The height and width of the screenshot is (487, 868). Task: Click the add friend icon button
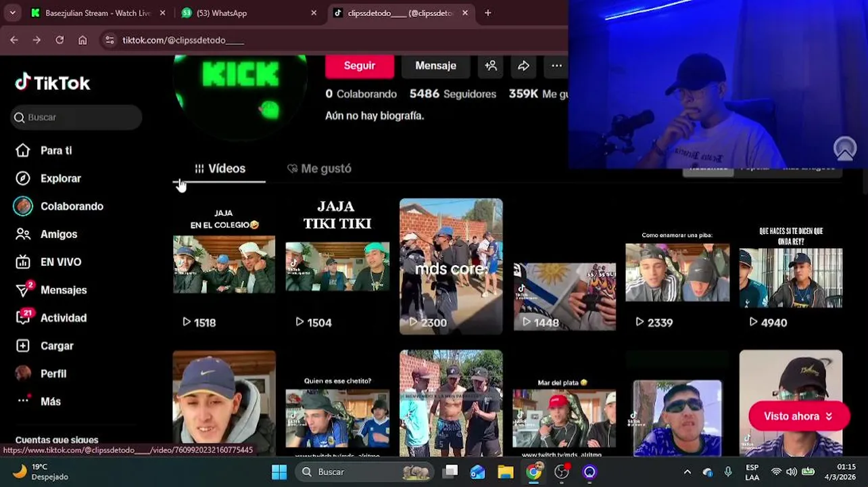491,66
